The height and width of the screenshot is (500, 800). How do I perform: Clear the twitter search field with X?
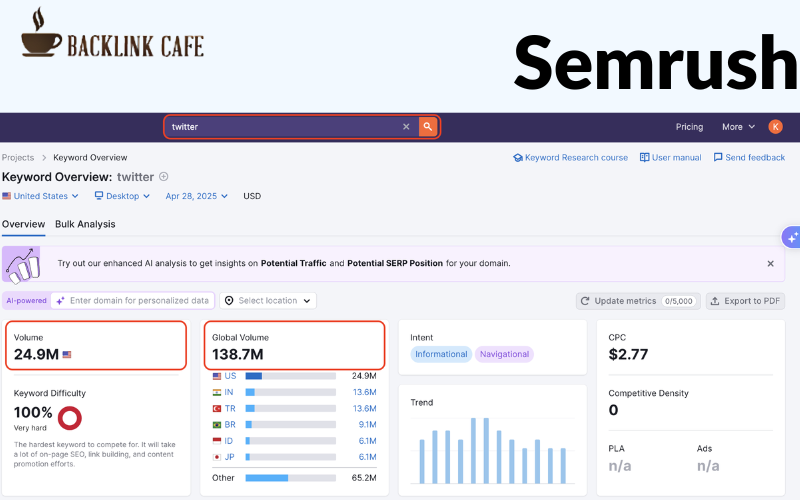406,127
